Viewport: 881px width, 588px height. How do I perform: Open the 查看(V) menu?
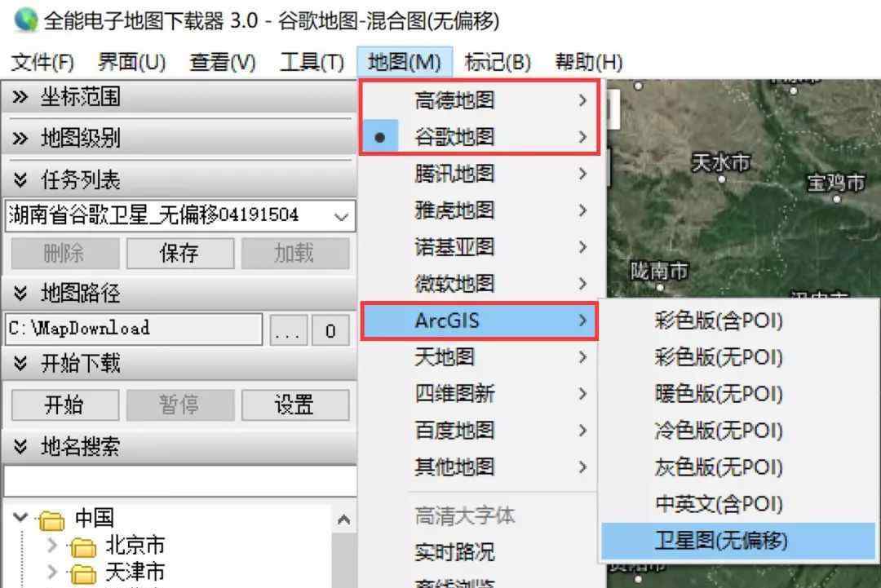coord(223,62)
